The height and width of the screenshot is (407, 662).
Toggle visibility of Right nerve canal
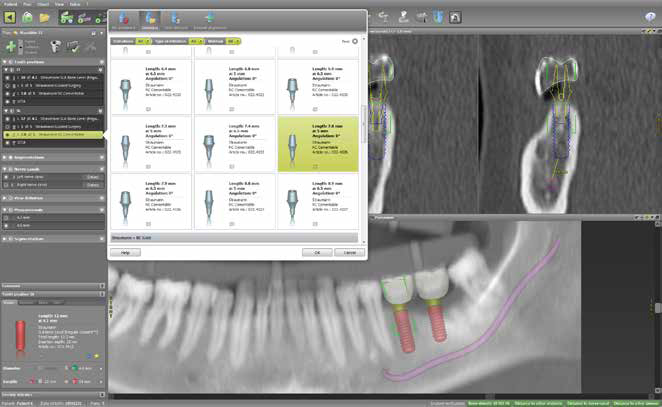point(5,184)
